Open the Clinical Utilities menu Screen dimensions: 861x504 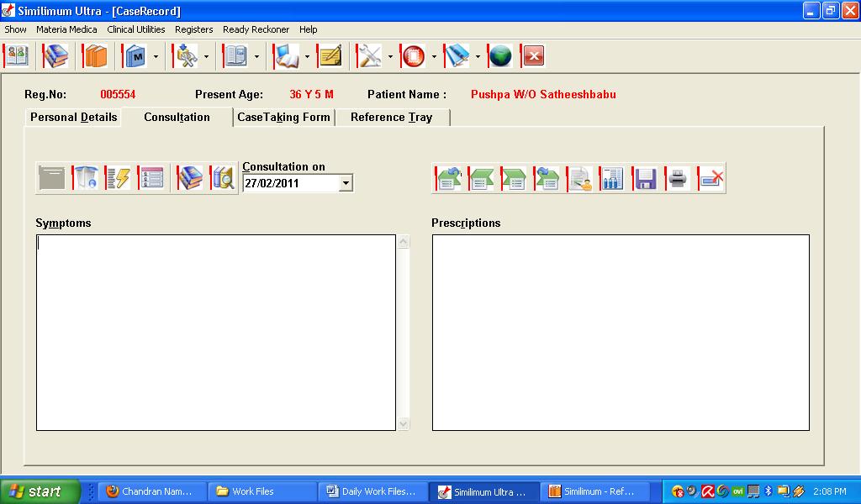click(136, 29)
